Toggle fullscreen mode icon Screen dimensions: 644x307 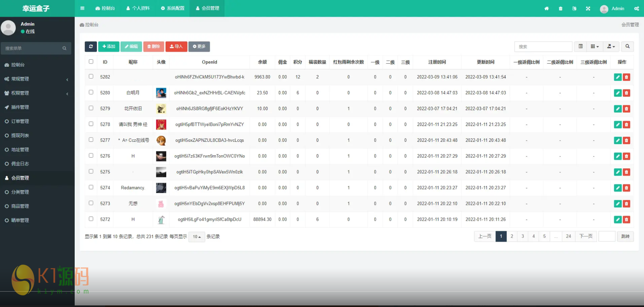[588, 8]
